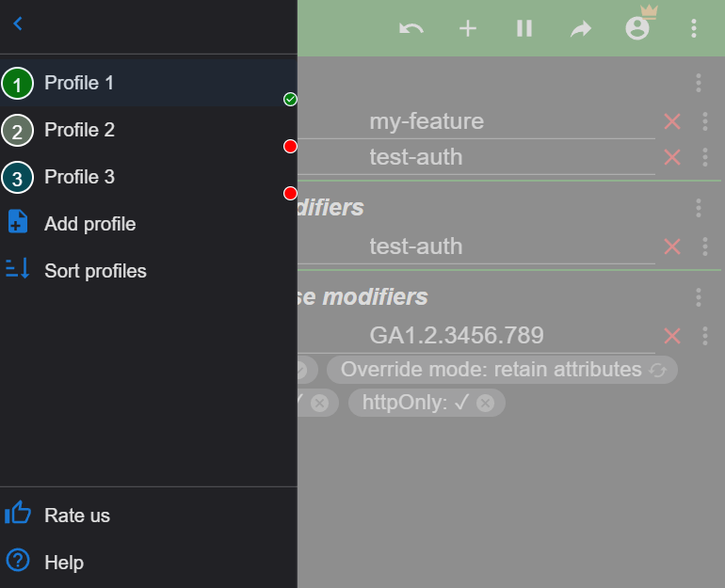725x588 pixels.
Task: Collapse the sidebar with the back chevron
Action: [18, 24]
